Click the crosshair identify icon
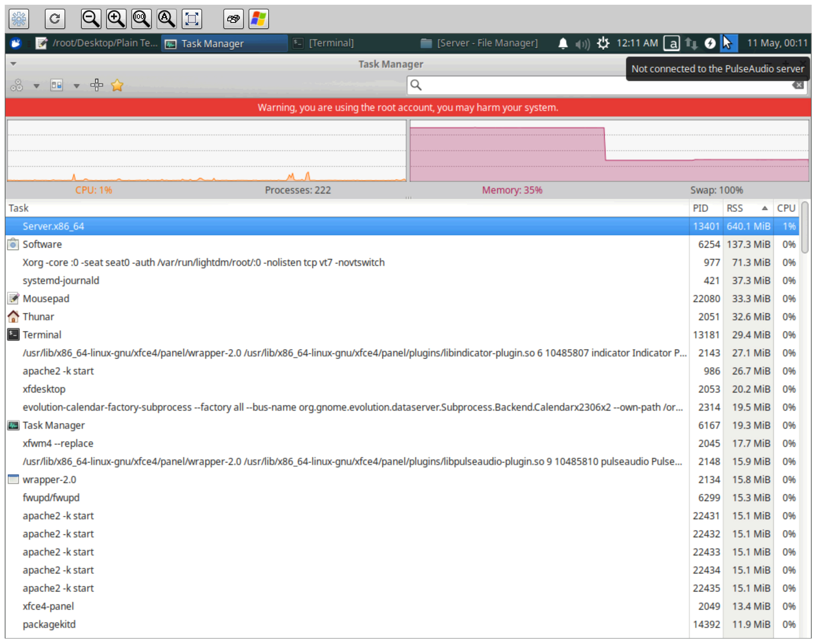The height and width of the screenshot is (644, 816). (97, 85)
